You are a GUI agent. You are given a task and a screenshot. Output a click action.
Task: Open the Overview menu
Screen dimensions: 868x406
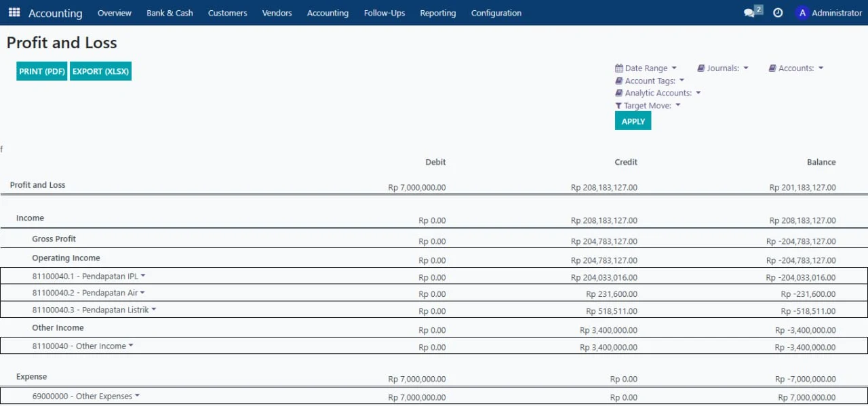[x=115, y=13]
